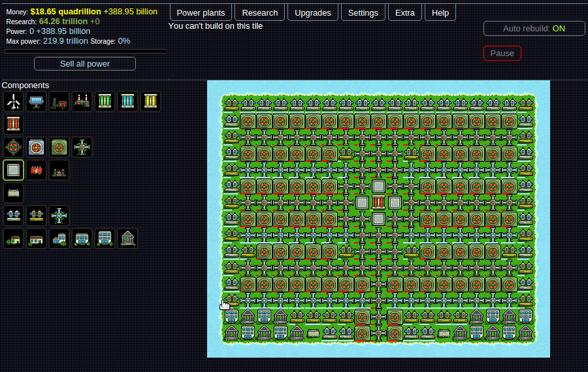Click plating tile right of central red cell
Image resolution: width=588 pixels, height=372 pixels.
click(x=395, y=203)
